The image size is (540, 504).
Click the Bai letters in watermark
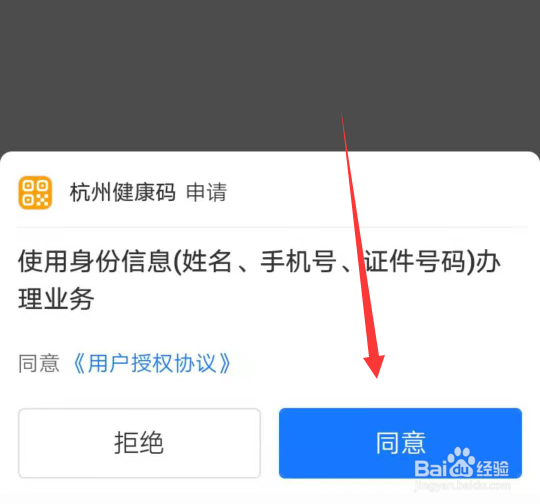(430, 469)
